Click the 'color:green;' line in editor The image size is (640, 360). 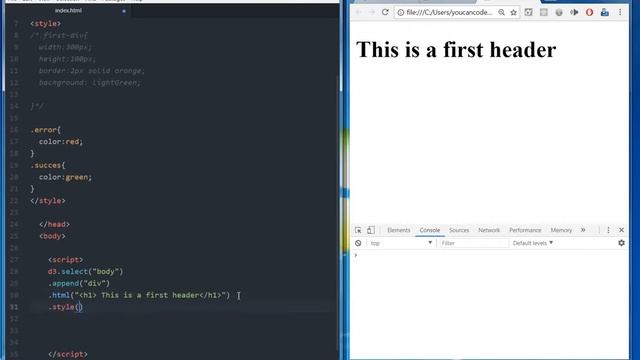click(x=65, y=177)
